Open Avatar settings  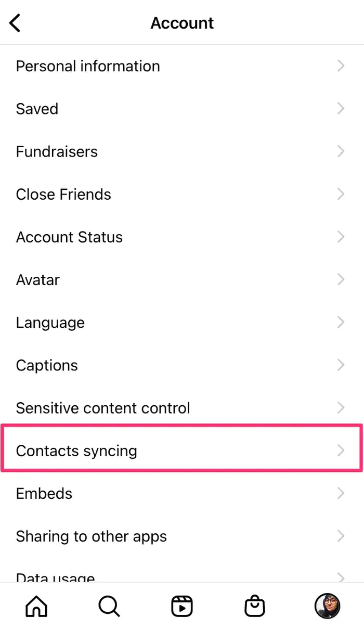pyautogui.click(x=37, y=279)
